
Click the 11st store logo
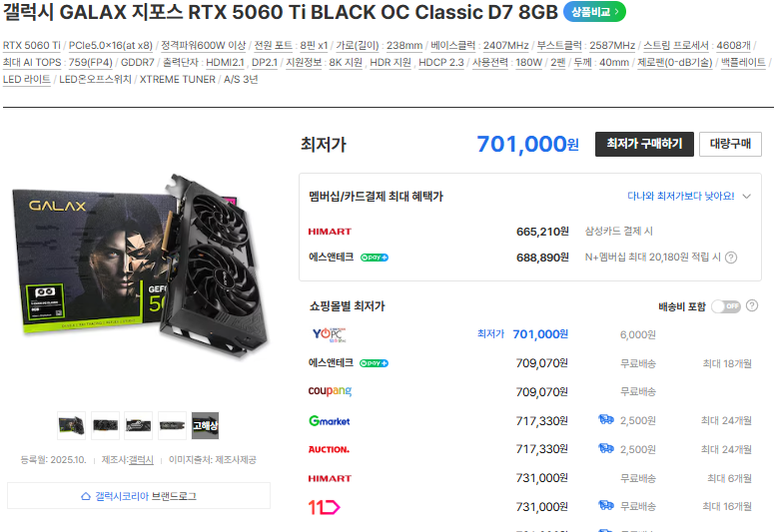[x=324, y=507]
